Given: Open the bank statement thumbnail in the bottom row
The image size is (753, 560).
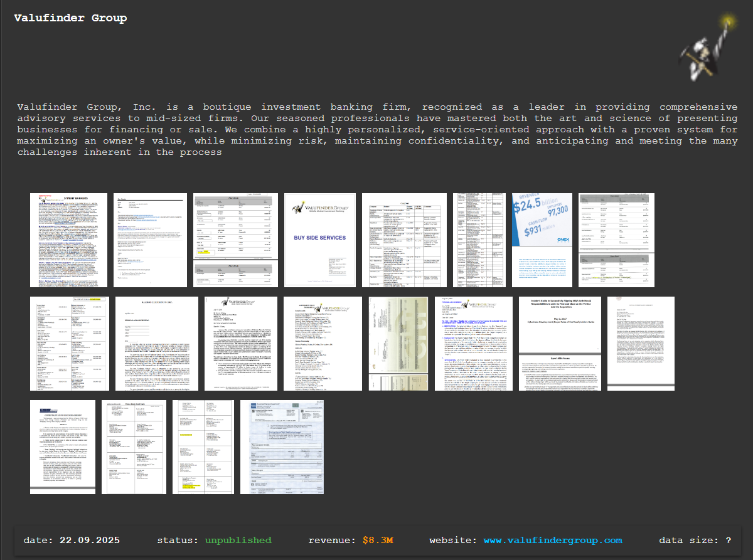Looking at the screenshot, I should coord(282,447).
